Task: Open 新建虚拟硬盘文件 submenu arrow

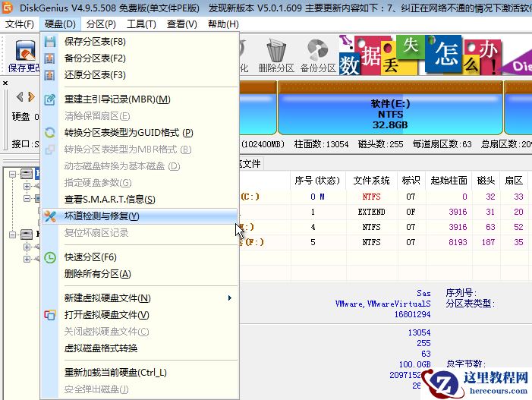Action: pyautogui.click(x=230, y=298)
